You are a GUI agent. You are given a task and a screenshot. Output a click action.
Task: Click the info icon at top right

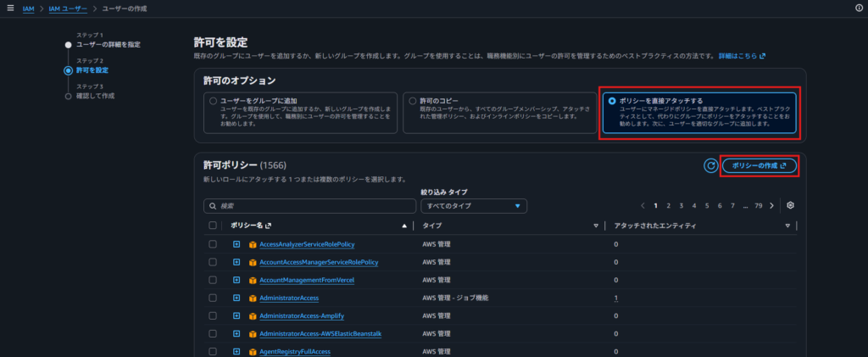point(860,8)
